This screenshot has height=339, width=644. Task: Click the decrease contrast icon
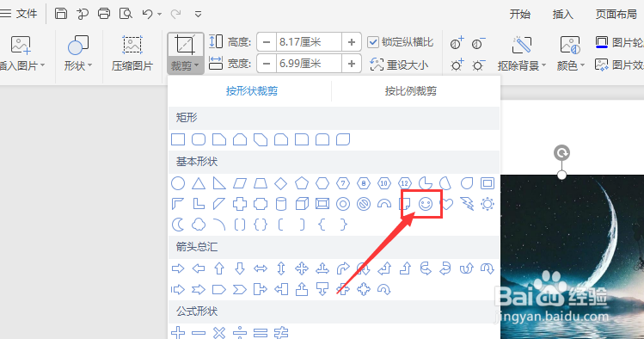(478, 43)
